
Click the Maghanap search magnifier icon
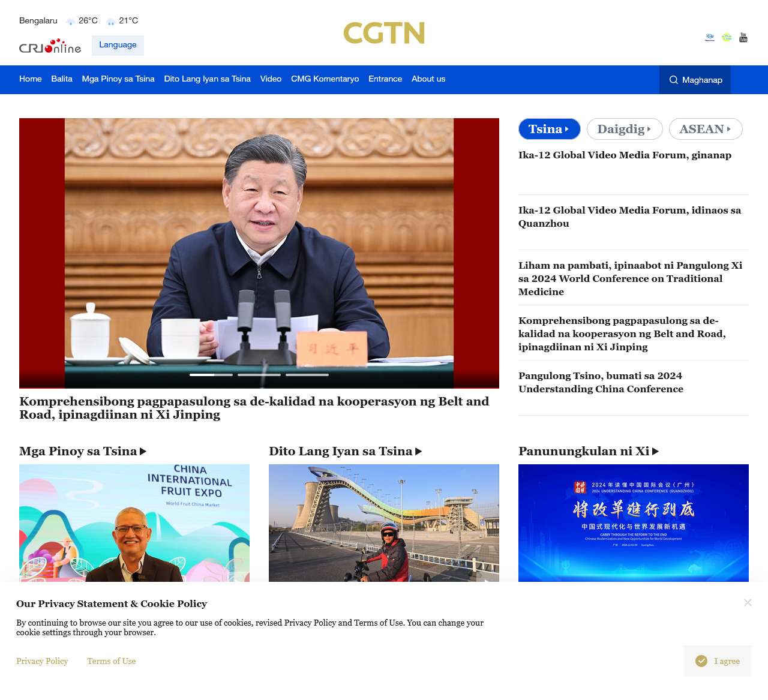pyautogui.click(x=674, y=80)
